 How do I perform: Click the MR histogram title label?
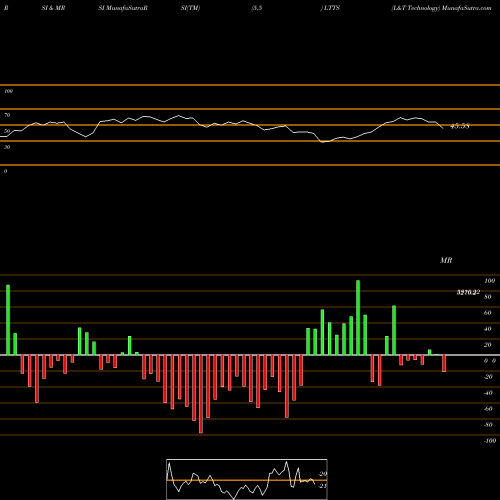click(x=446, y=260)
